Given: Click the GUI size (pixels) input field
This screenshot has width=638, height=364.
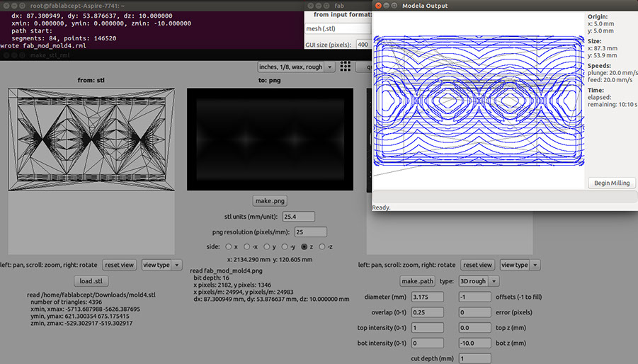Looking at the screenshot, I should pyautogui.click(x=363, y=45).
